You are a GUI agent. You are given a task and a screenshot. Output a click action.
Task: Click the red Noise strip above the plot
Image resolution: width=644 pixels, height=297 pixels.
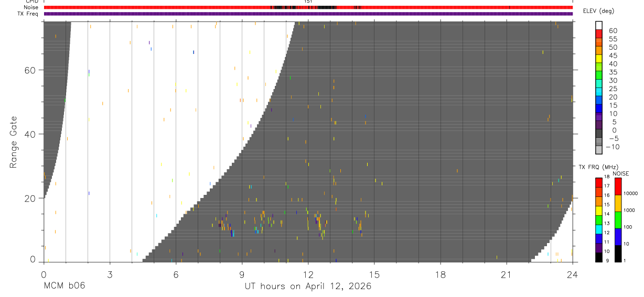308,7
